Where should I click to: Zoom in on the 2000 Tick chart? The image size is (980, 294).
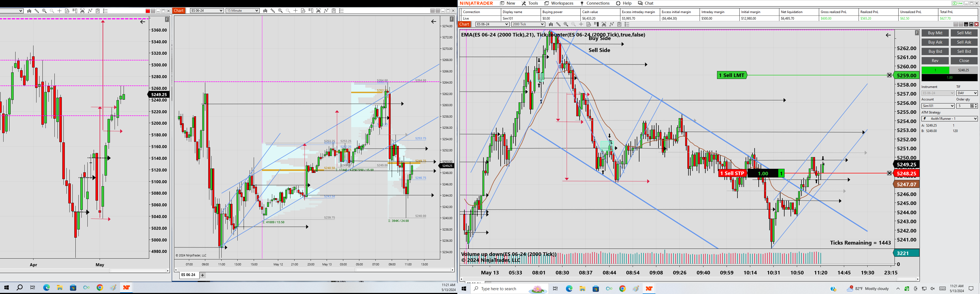[566, 24]
